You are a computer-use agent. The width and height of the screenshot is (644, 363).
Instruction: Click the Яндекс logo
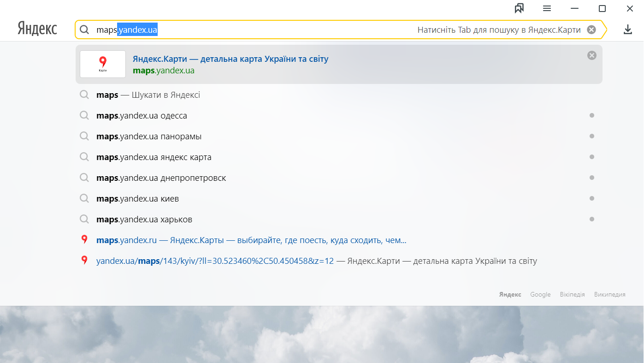click(37, 29)
